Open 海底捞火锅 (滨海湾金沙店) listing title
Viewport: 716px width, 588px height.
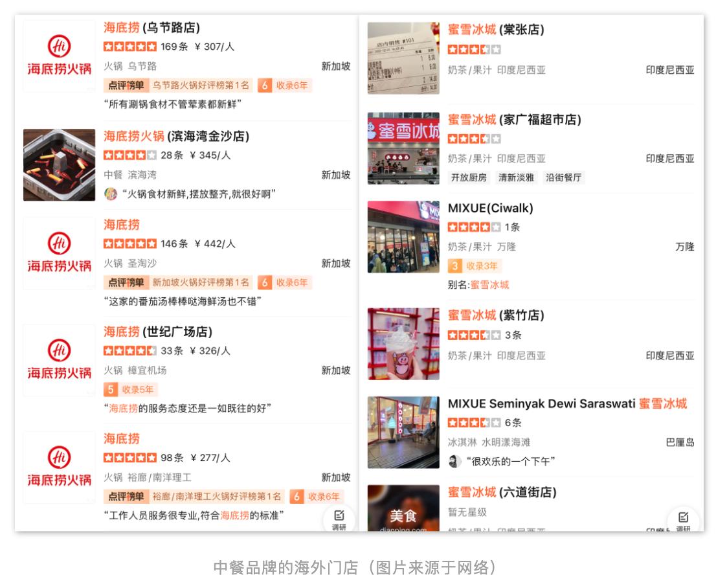click(176, 136)
